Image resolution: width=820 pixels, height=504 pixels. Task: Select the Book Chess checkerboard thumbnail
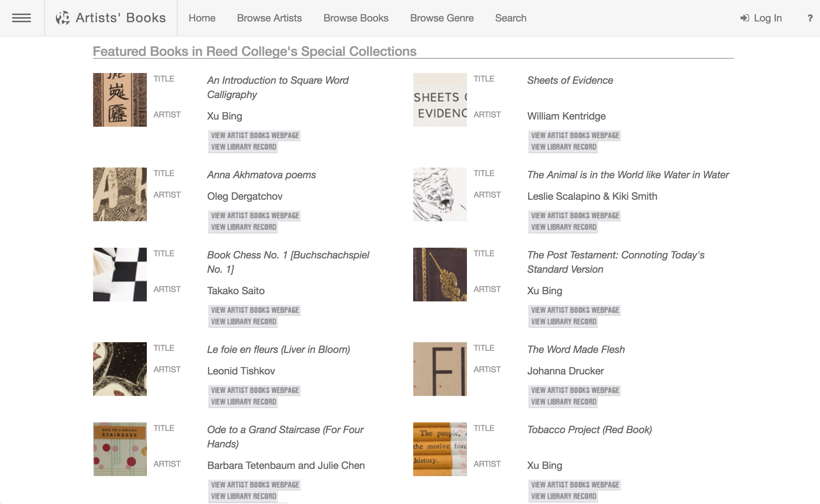[x=120, y=275]
